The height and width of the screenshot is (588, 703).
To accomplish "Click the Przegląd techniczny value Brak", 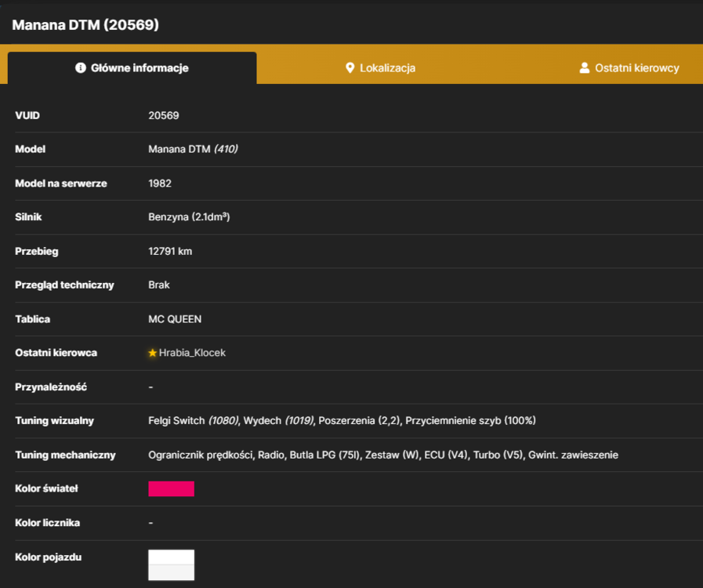I will pos(159,285).
